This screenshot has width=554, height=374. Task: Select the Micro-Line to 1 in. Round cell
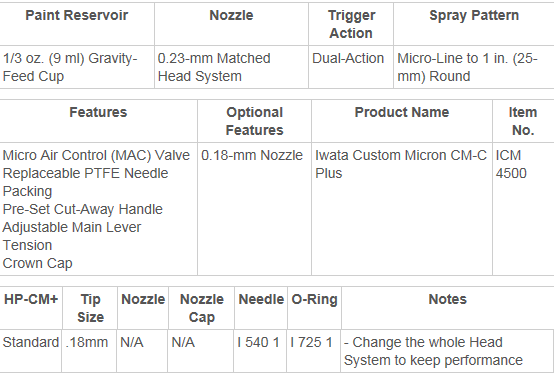[467, 67]
